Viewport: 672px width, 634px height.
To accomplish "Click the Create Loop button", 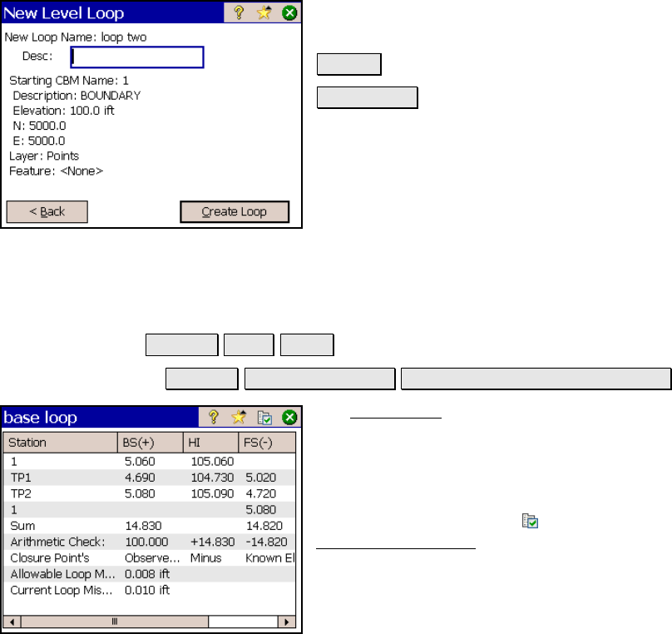I will (235, 212).
